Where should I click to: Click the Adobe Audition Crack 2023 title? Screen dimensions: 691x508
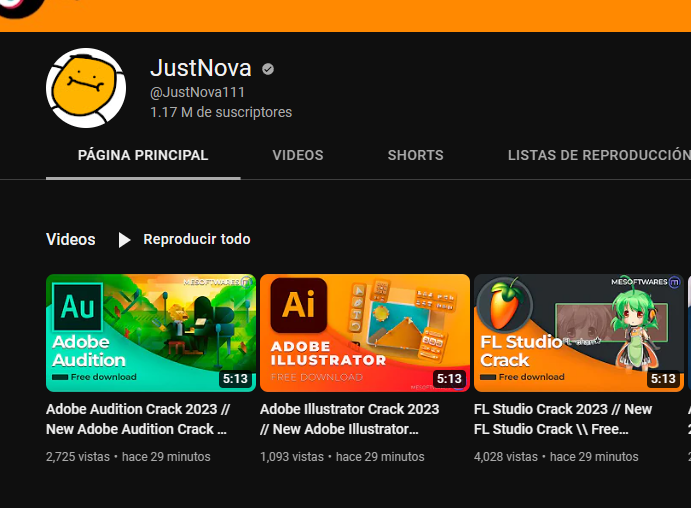pyautogui.click(x=138, y=419)
